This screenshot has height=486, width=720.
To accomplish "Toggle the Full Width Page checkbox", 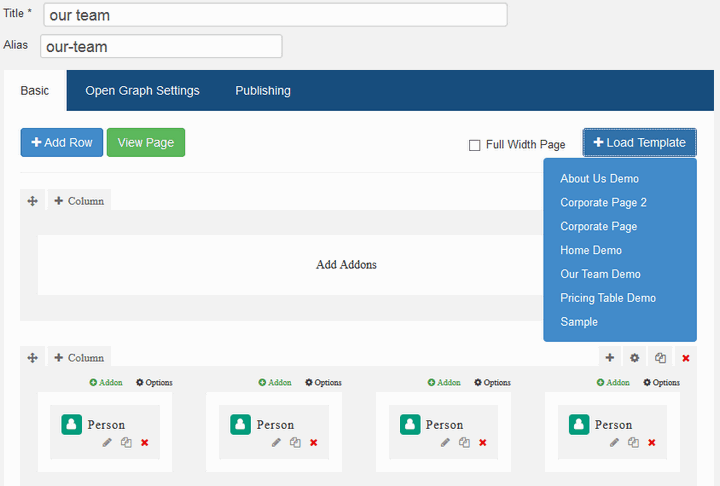I will [475, 145].
